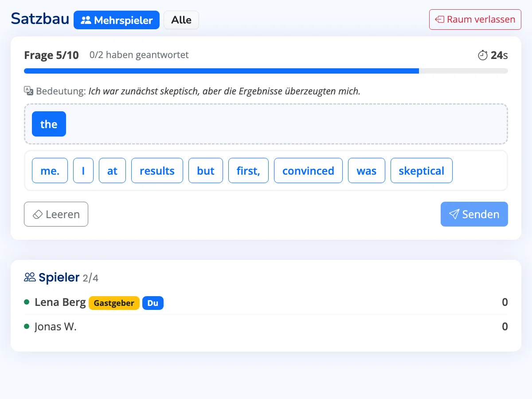Click the Satzbau page title
Viewport: 532px width, 399px height.
point(40,19)
